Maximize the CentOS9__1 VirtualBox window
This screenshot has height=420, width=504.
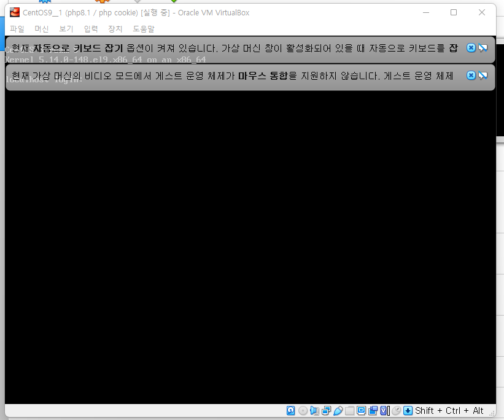(454, 12)
